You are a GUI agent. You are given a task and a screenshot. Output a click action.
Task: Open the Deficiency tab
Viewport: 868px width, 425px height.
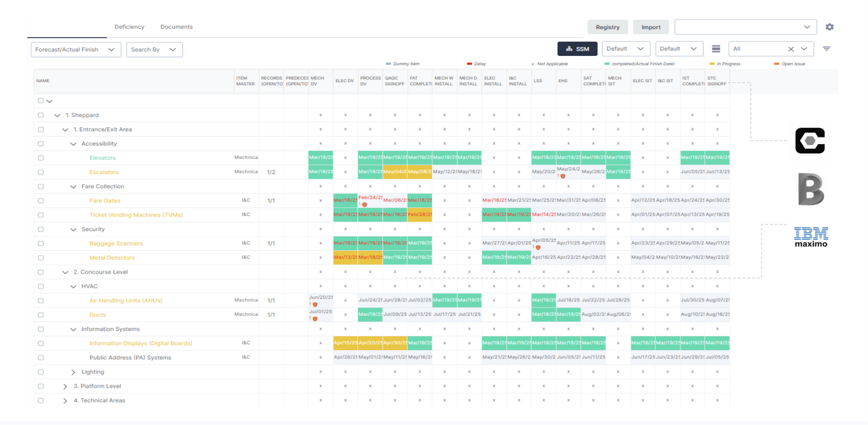[x=129, y=27]
